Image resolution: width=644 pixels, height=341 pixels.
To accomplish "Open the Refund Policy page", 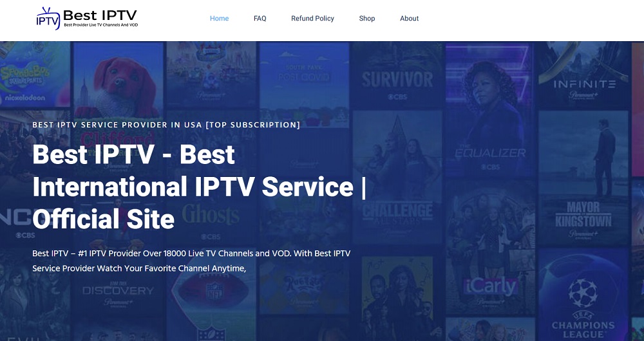I will click(x=312, y=19).
